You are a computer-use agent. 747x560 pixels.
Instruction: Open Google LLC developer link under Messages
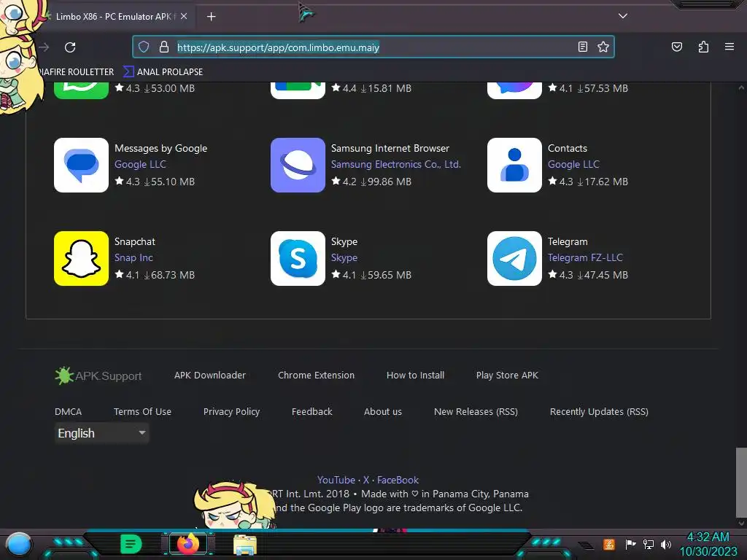(x=140, y=164)
